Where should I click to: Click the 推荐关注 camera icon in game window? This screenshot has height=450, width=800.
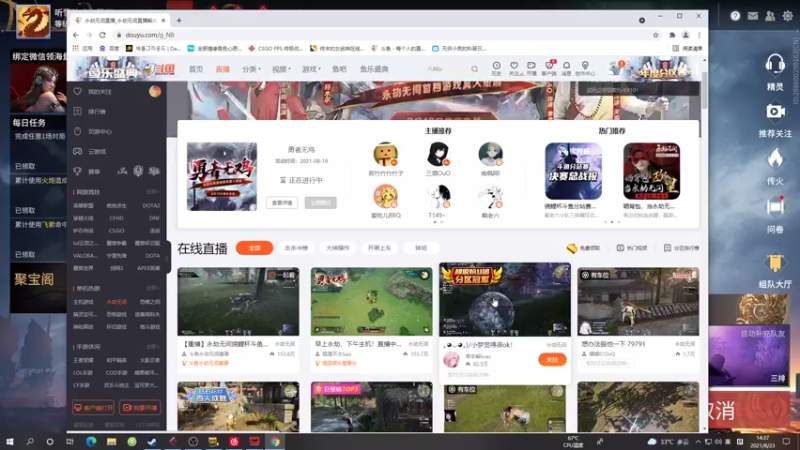click(775, 112)
